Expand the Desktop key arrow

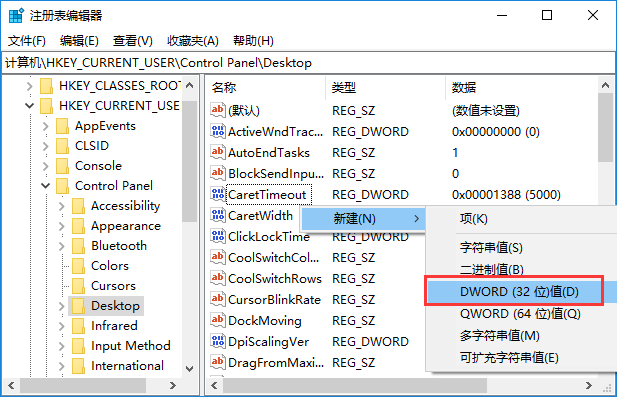tap(61, 306)
